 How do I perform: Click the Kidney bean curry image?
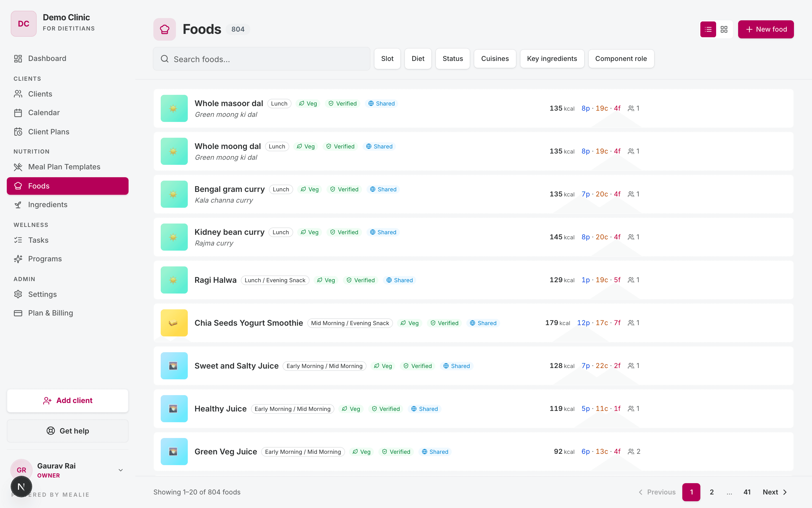click(x=174, y=237)
